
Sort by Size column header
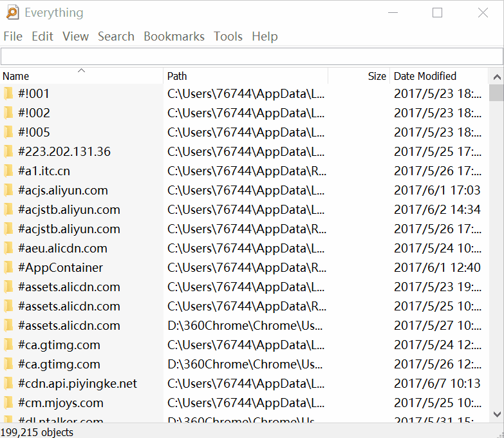pyautogui.click(x=359, y=76)
